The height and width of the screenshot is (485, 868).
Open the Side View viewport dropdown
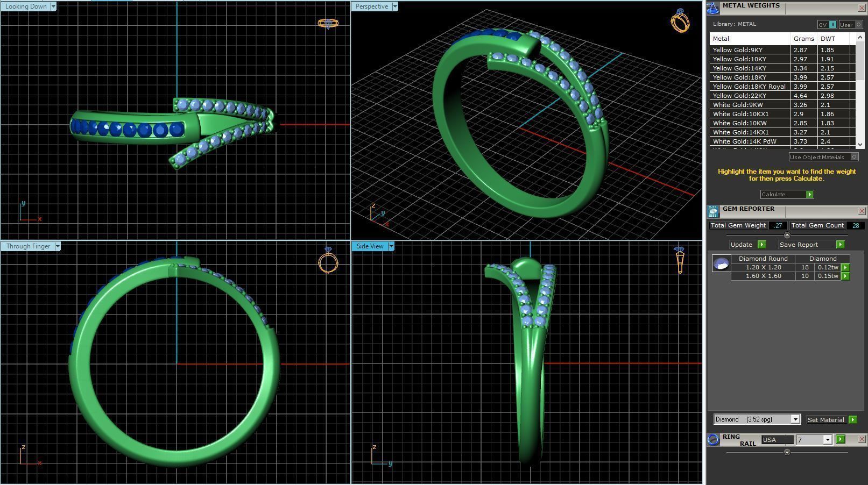[x=391, y=246]
